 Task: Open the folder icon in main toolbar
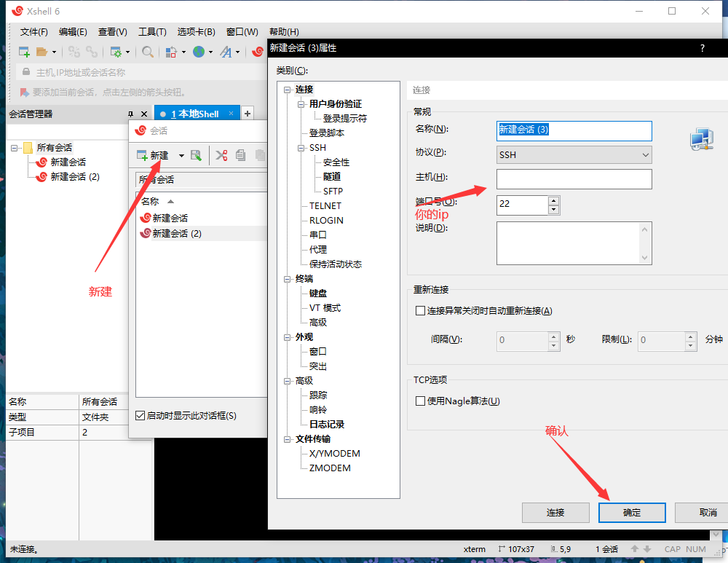point(41,52)
